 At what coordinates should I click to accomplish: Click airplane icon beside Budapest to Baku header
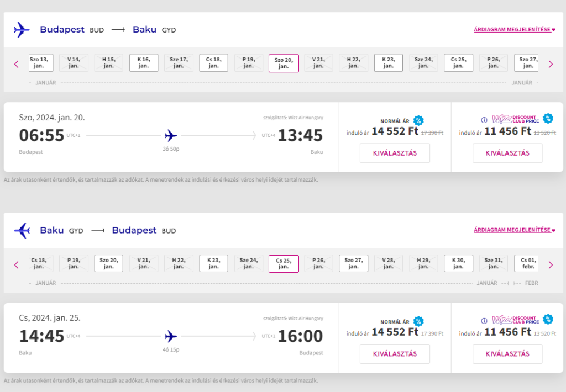tap(22, 30)
